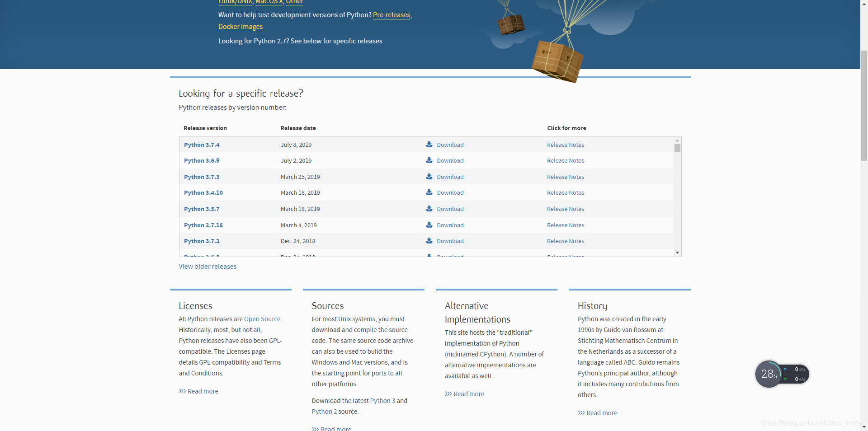The width and height of the screenshot is (868, 431).
Task: Open the Pre-releases link
Action: click(x=392, y=15)
